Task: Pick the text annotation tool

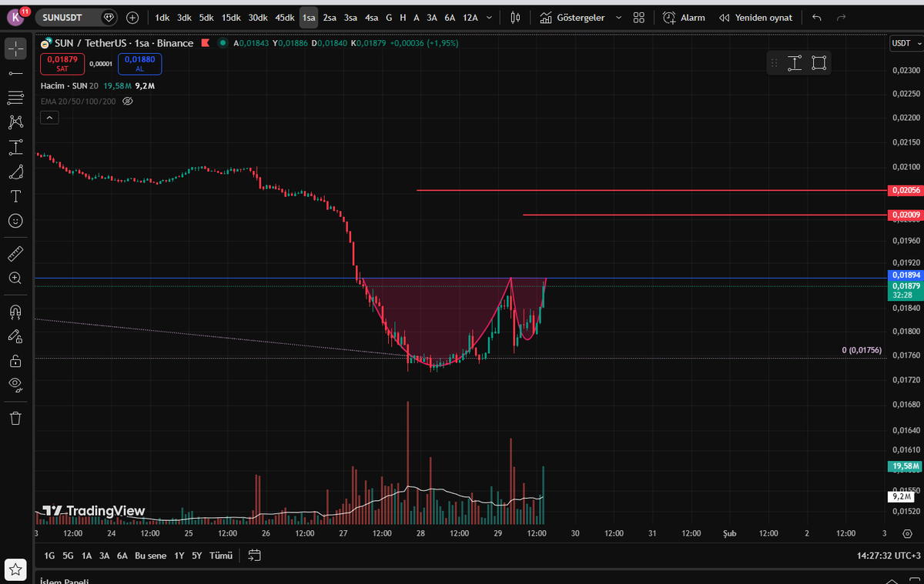Action: pos(15,196)
